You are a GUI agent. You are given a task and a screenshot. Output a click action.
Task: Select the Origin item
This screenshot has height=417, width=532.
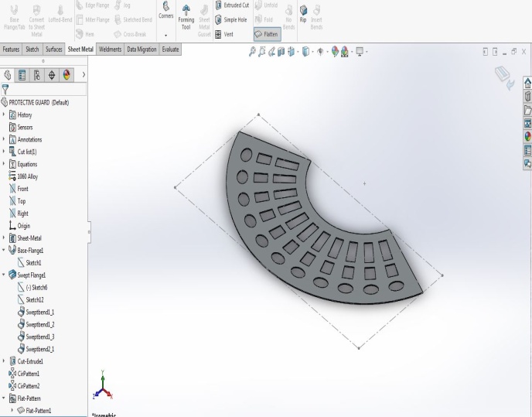coord(19,226)
